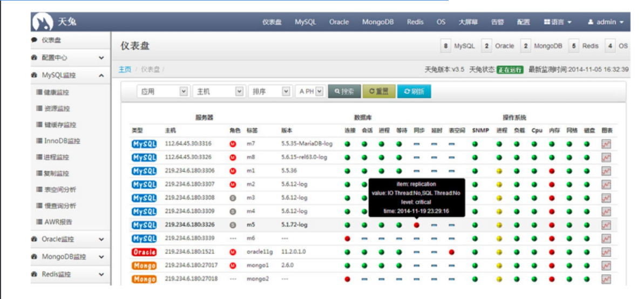Click the 刷新 refresh button

pyautogui.click(x=414, y=92)
